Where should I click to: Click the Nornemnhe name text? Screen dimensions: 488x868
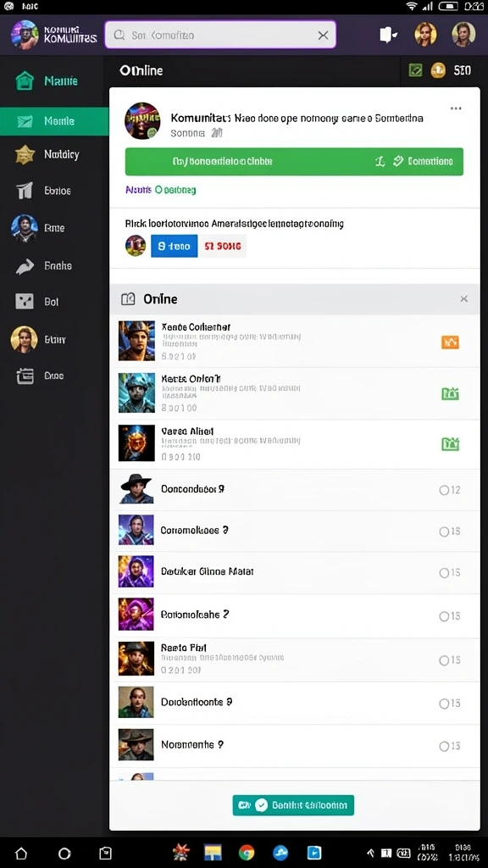point(192,744)
